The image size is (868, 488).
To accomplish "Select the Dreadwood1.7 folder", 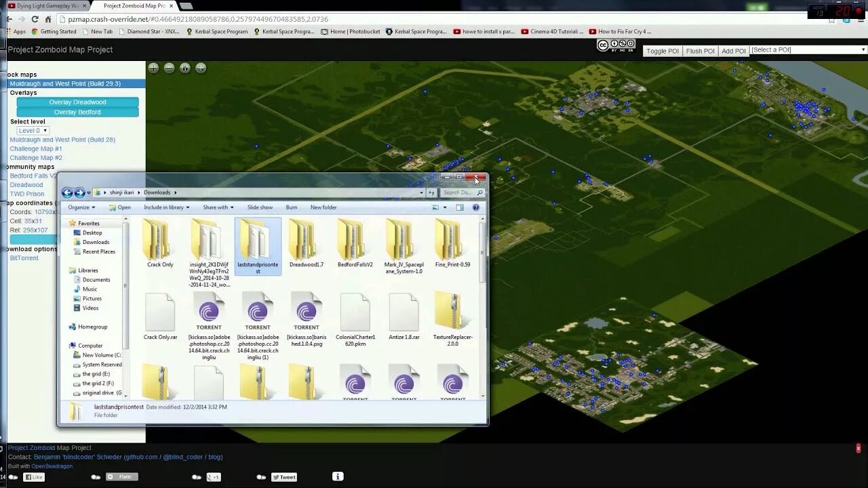I will (x=307, y=243).
